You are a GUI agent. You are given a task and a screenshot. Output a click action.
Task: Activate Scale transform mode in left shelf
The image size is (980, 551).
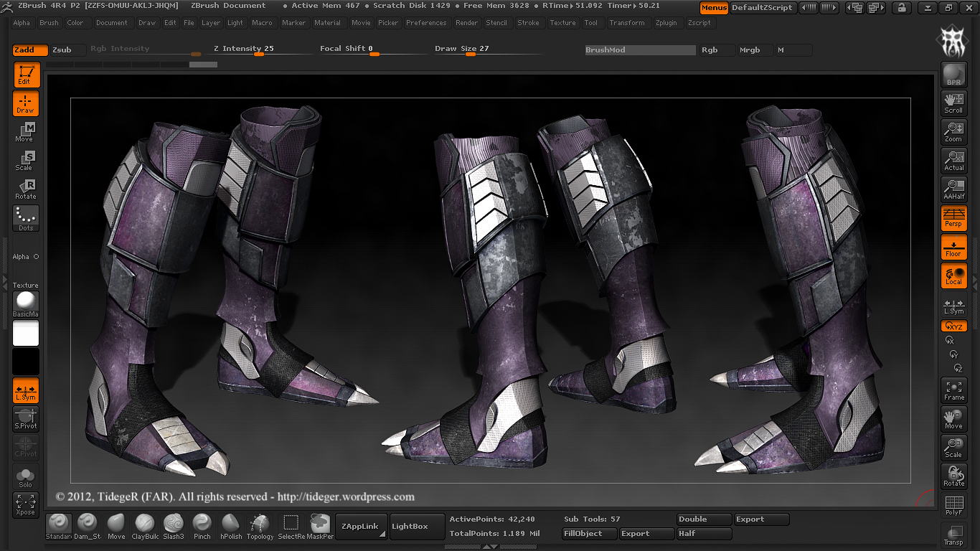[26, 161]
